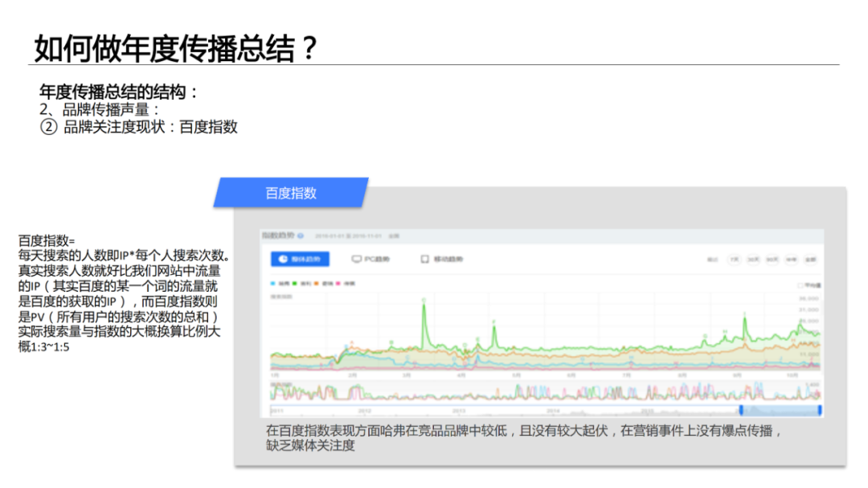This screenshot has width=868, height=488.
Task: Click the line 2、品牌传播声量：
Action: point(100,109)
